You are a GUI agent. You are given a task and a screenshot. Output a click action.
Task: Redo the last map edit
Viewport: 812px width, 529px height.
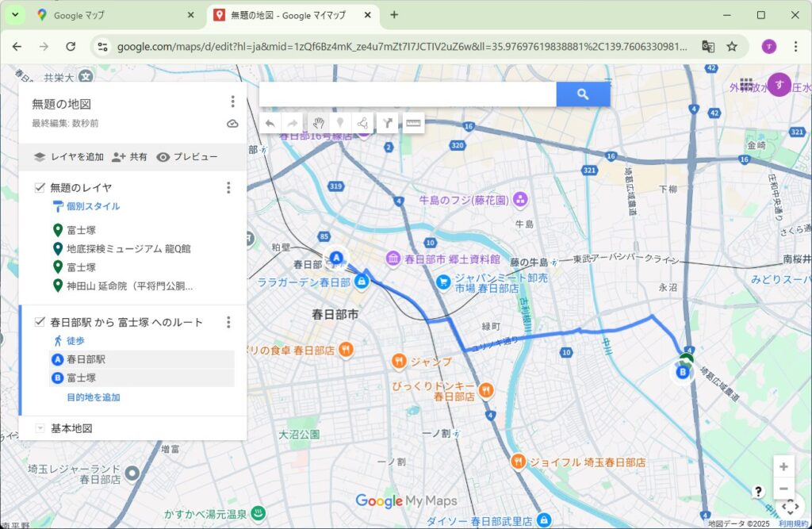point(293,123)
